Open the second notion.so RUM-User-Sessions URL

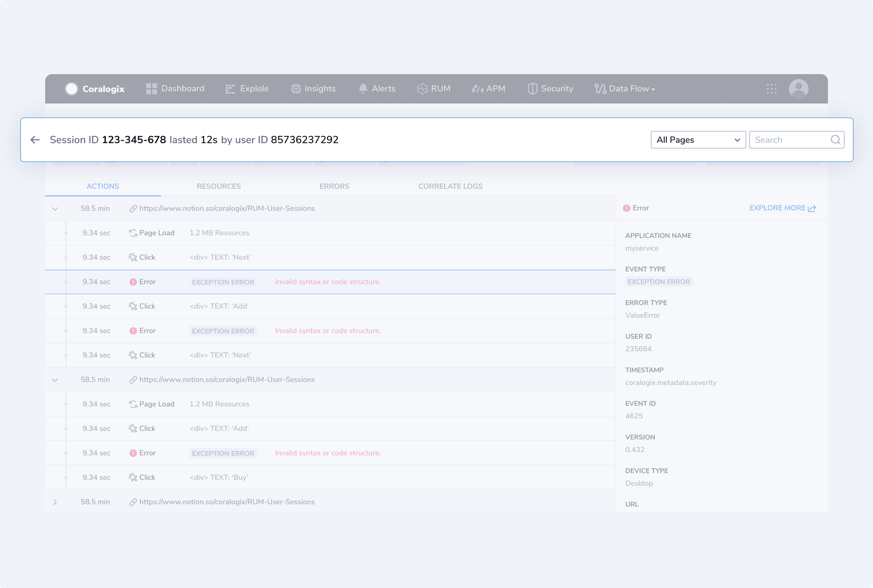click(x=227, y=380)
